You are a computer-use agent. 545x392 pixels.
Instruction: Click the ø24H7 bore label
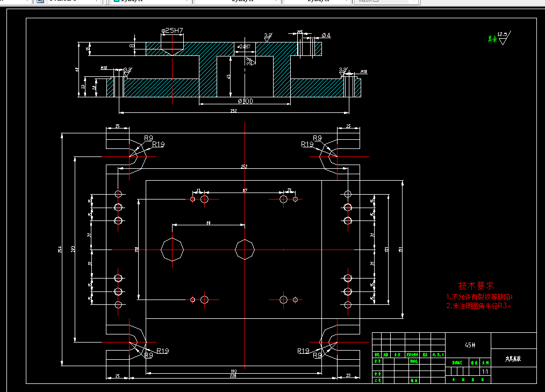[244, 46]
